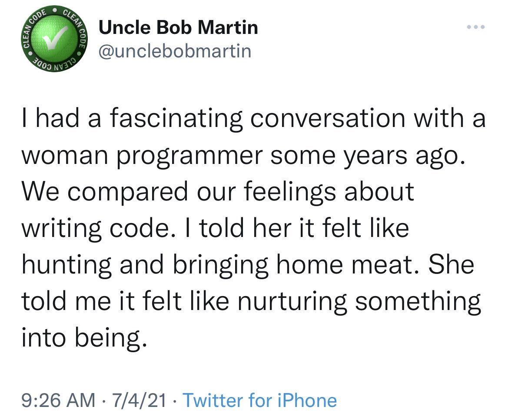
Task: Click the word "something" in the tweet
Action: coord(418,302)
